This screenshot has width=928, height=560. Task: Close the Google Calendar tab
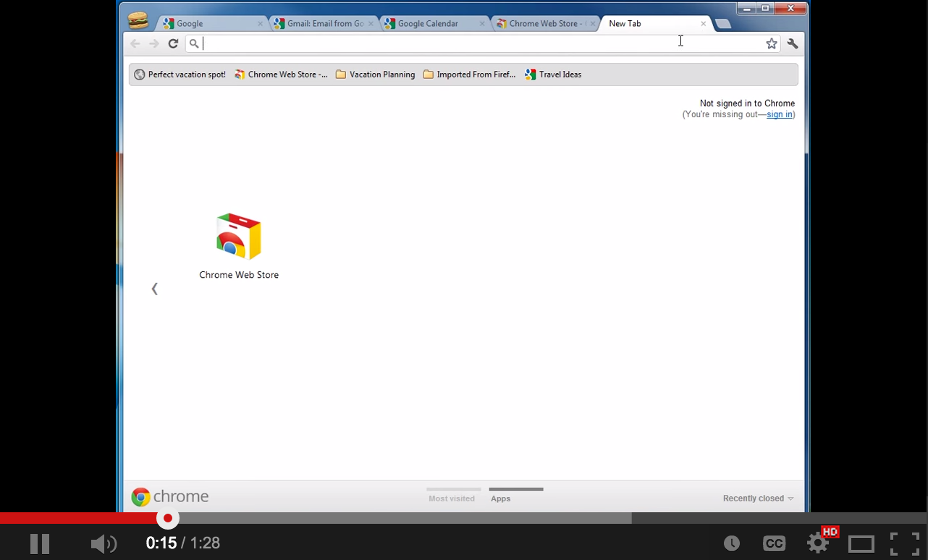(x=482, y=24)
